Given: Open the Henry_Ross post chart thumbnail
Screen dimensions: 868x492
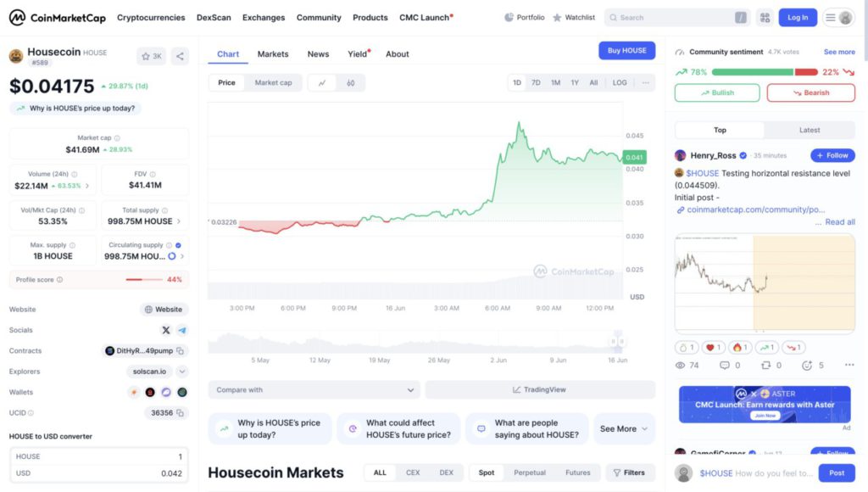Looking at the screenshot, I should 765,283.
